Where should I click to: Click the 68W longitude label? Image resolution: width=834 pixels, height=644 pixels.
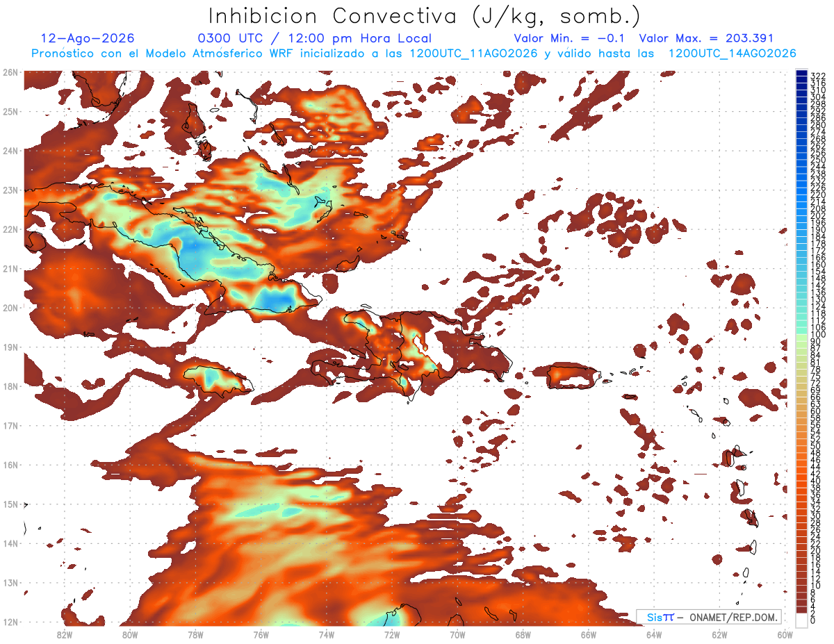pos(523,634)
